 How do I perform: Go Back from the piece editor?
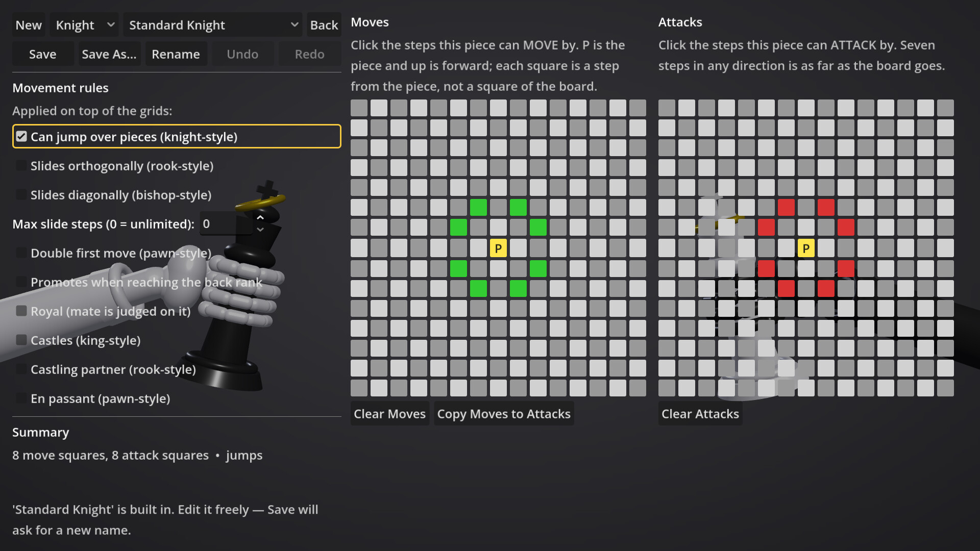[x=324, y=25]
